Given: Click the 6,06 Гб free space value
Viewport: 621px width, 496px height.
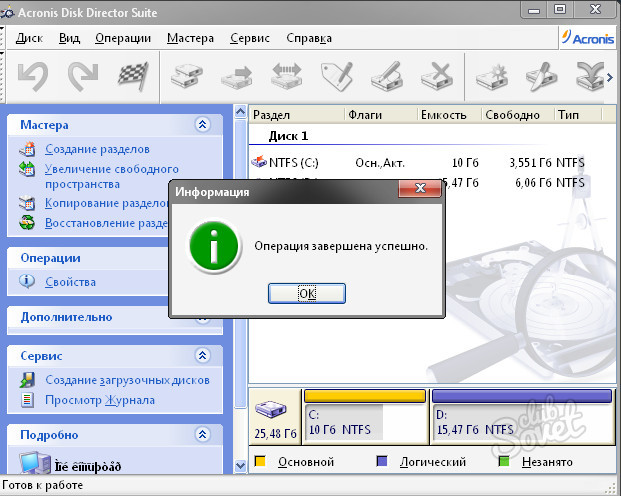Looking at the screenshot, I should click(x=533, y=183).
